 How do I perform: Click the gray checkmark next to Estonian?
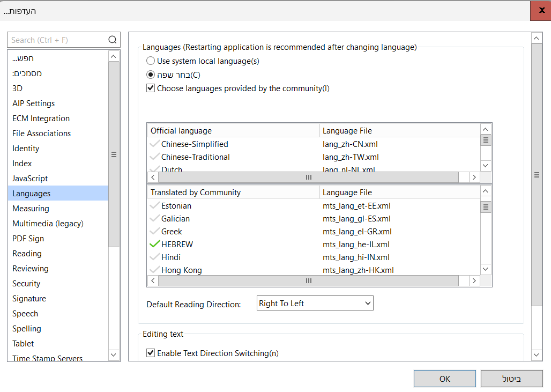pos(154,205)
